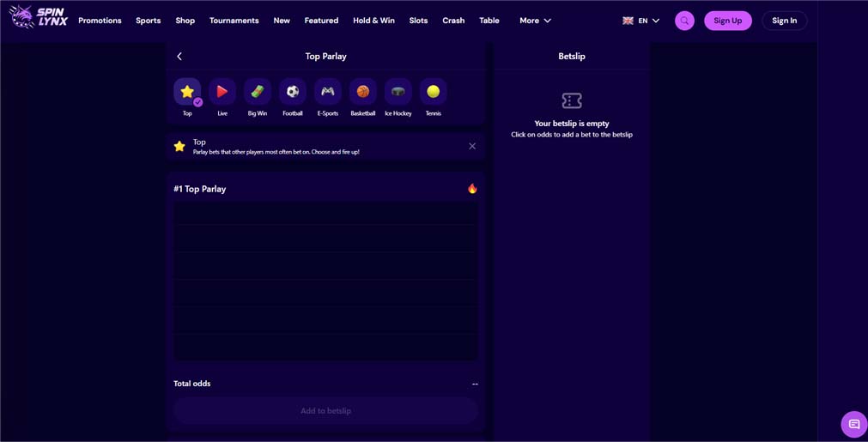Select the Ice Hockey puck icon
868x442 pixels.
click(398, 92)
